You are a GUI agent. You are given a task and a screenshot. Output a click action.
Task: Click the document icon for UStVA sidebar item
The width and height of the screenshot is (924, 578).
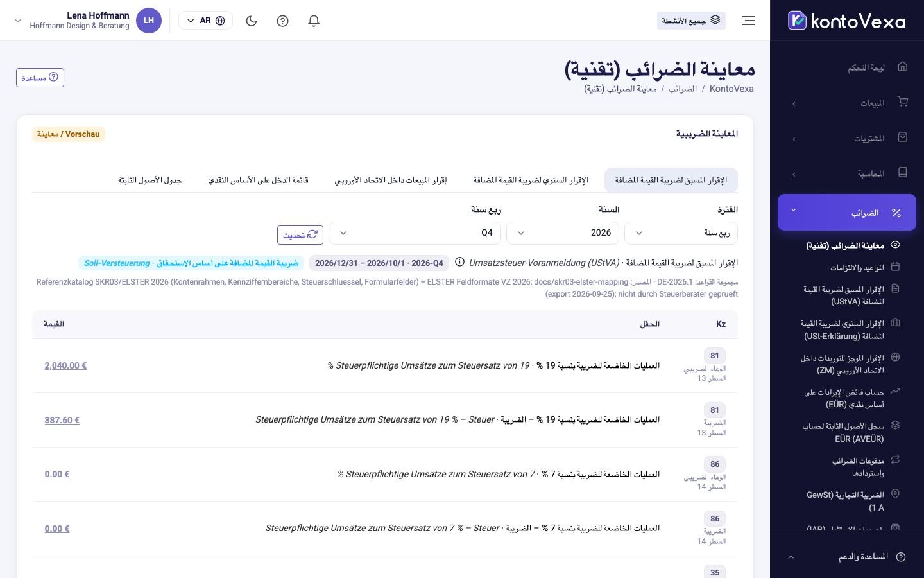896,289
